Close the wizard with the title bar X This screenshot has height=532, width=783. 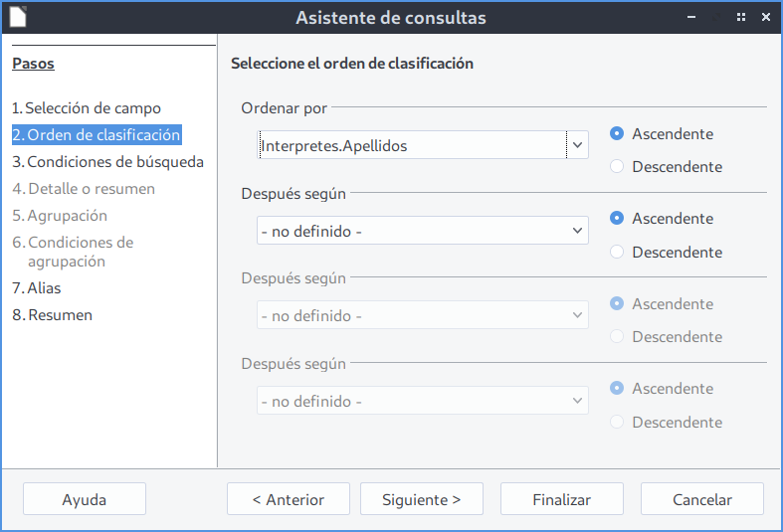[x=765, y=17]
